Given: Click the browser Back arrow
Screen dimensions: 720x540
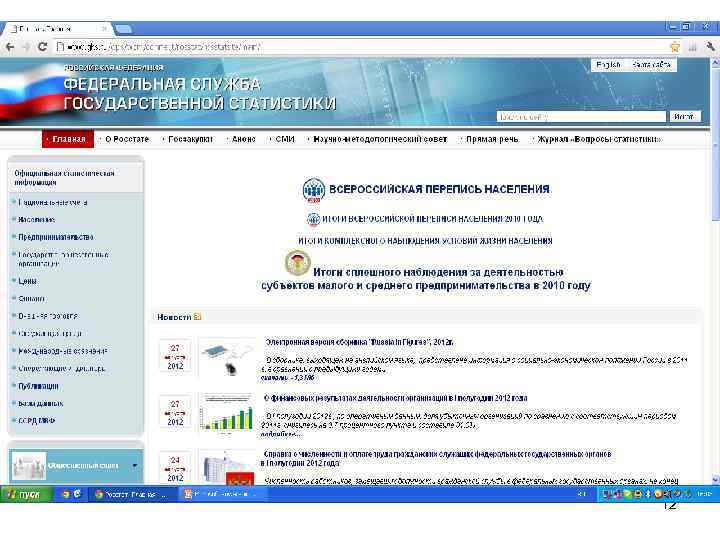Looking at the screenshot, I should point(10,47).
